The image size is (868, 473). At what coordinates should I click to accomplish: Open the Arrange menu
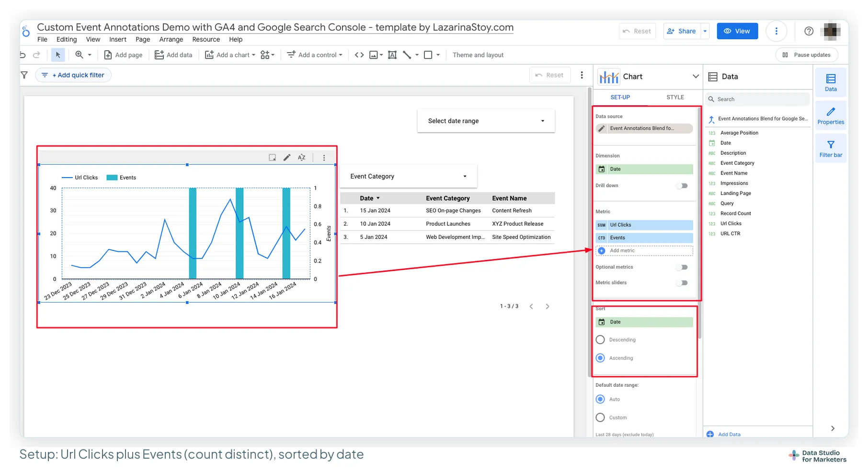point(171,40)
